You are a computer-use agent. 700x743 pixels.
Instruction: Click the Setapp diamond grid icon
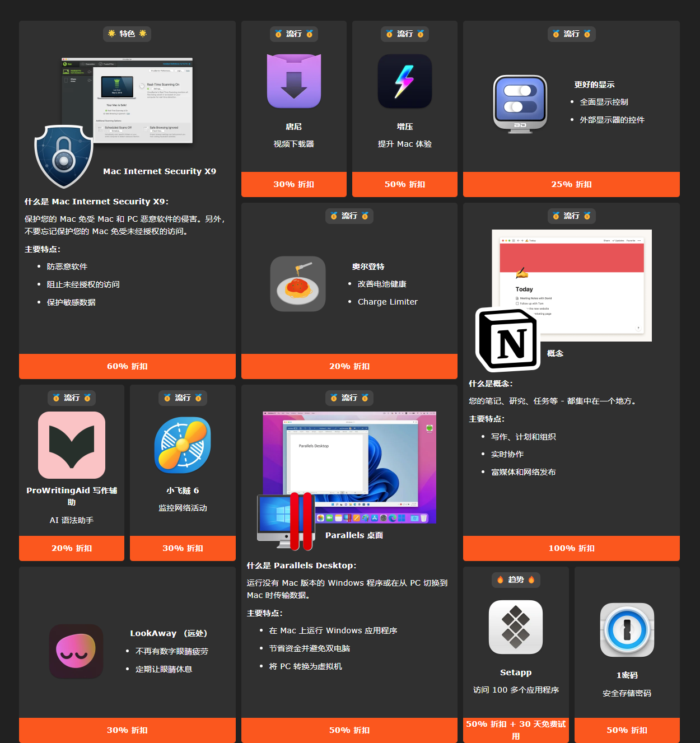(516, 627)
